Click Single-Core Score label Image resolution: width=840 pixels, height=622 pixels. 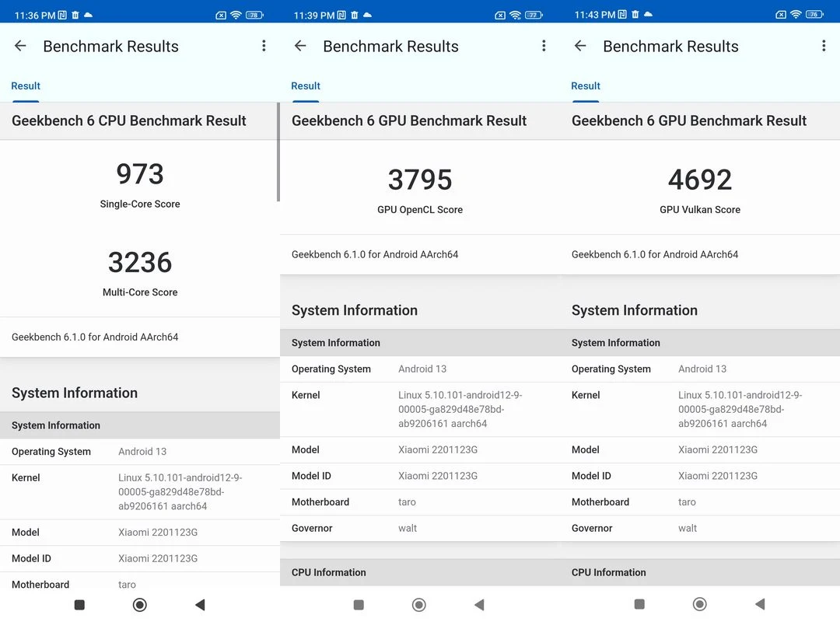(x=140, y=204)
